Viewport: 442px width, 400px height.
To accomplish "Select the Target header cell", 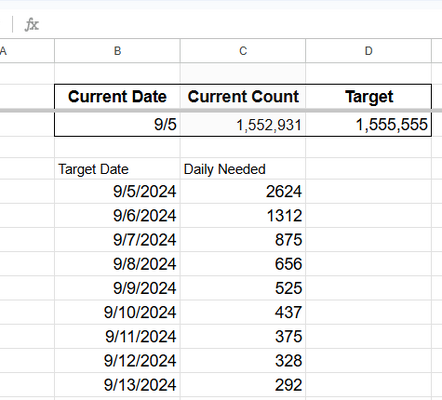I will (369, 97).
